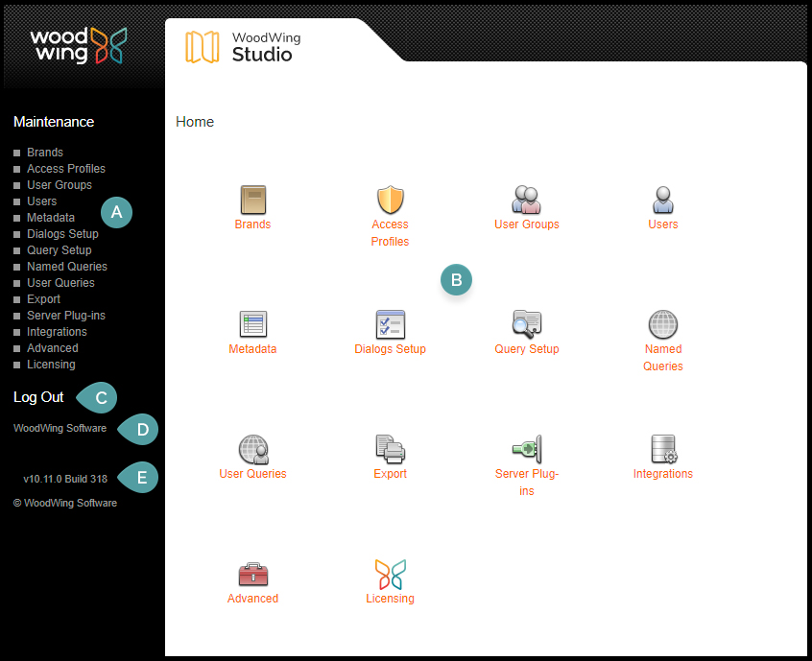Click the Dialogs Setup checklist icon
The image size is (812, 661).
[x=390, y=324]
